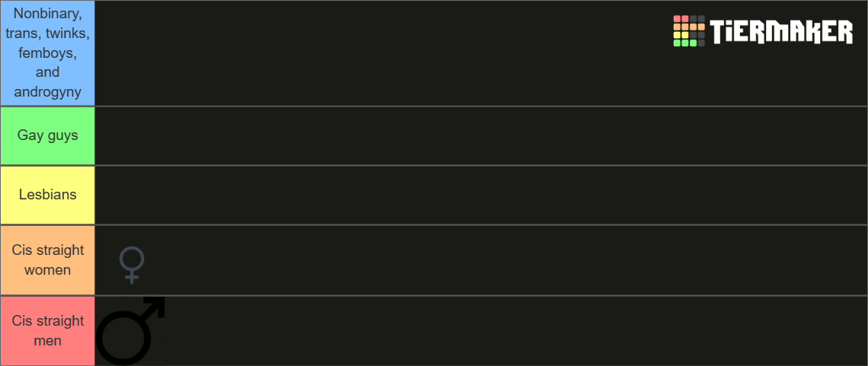868x366 pixels.
Task: Click the green Gay guys tier label
Action: point(47,135)
